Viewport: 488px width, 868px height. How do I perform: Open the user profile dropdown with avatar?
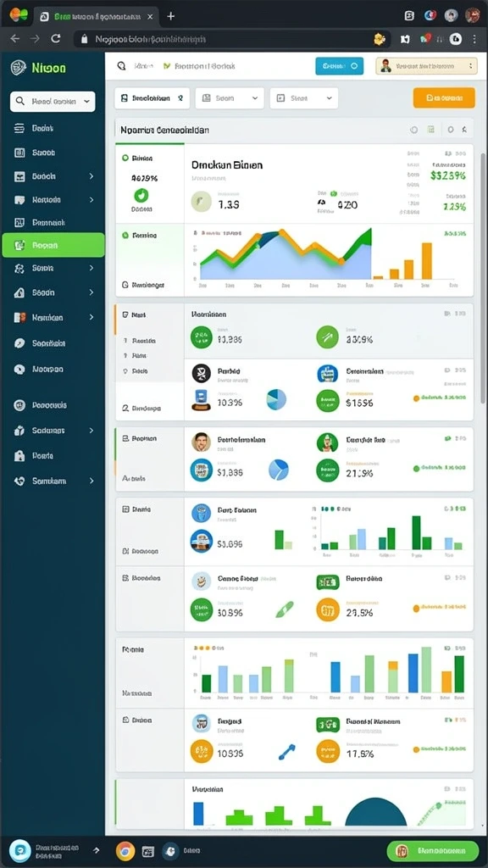tap(426, 66)
